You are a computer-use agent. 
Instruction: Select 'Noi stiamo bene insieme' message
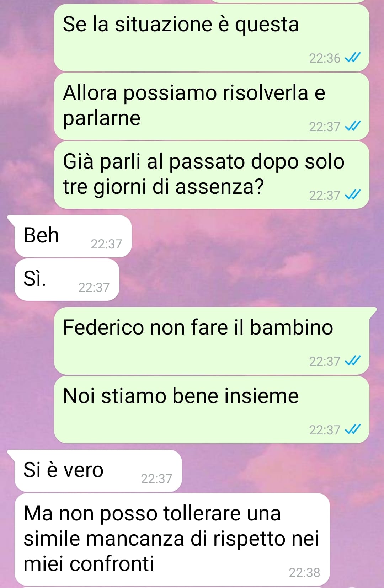point(212,410)
